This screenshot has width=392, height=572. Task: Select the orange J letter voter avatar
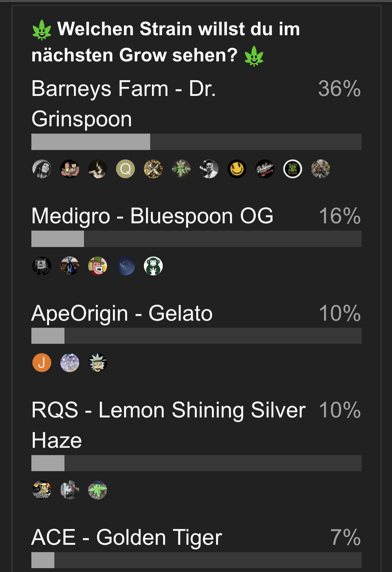[42, 363]
